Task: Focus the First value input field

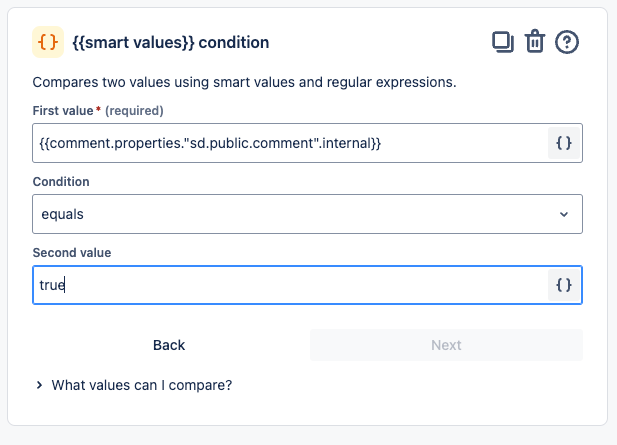Action: [290, 143]
